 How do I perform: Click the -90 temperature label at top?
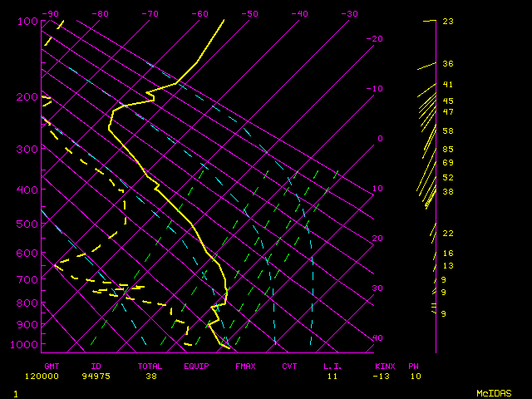tap(51, 13)
